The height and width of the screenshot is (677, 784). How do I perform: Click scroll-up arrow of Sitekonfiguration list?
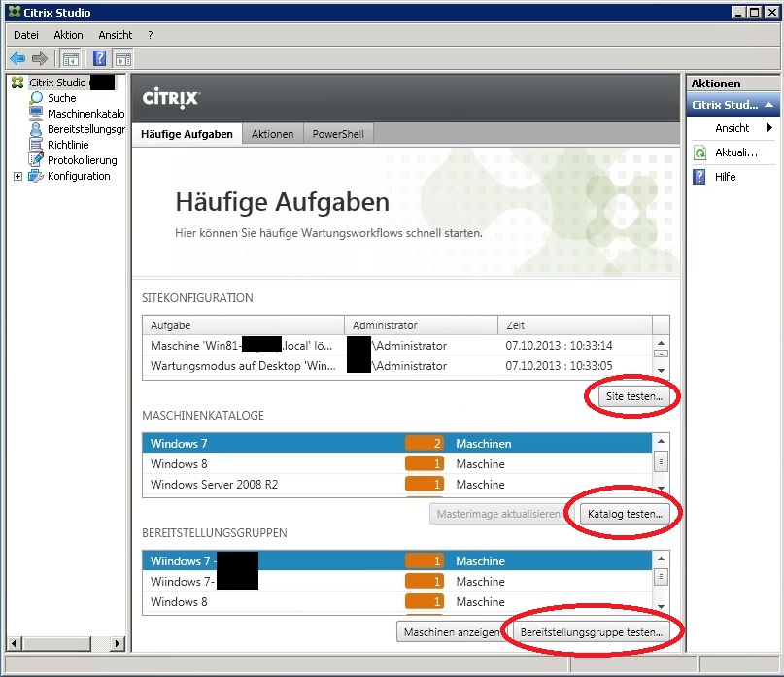(661, 343)
